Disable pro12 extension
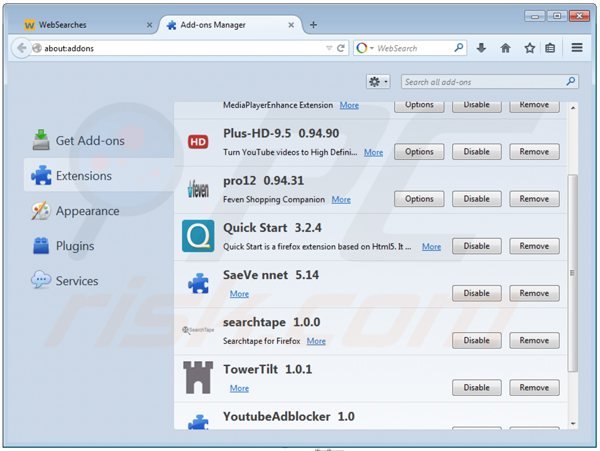 pyautogui.click(x=476, y=199)
